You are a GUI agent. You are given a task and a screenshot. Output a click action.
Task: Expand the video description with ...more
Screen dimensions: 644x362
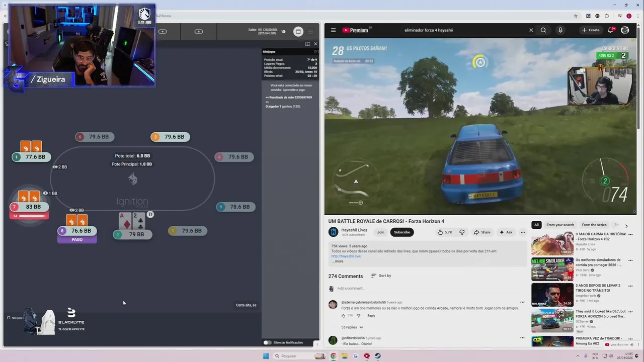(338, 261)
